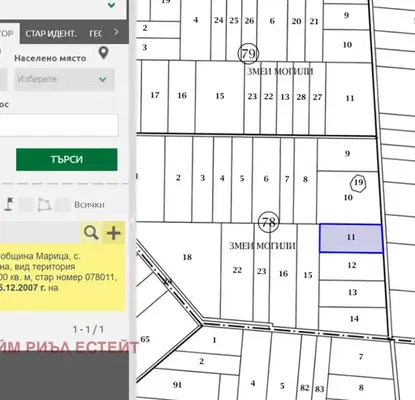Switch to the СТАР ИДЕНТ. tab
Image resolution: width=415 pixels, height=400 pixels.
[x=51, y=34]
